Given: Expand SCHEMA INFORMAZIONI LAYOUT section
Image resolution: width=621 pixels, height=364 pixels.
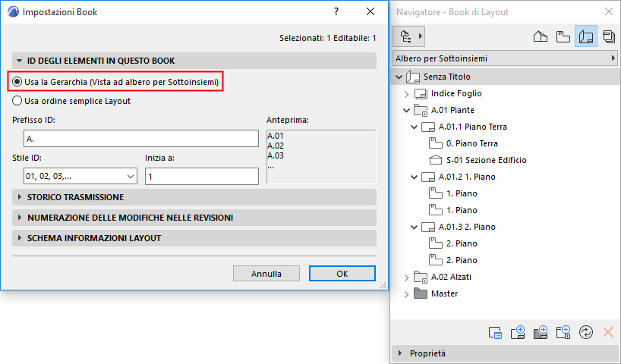Looking at the screenshot, I should [20, 238].
